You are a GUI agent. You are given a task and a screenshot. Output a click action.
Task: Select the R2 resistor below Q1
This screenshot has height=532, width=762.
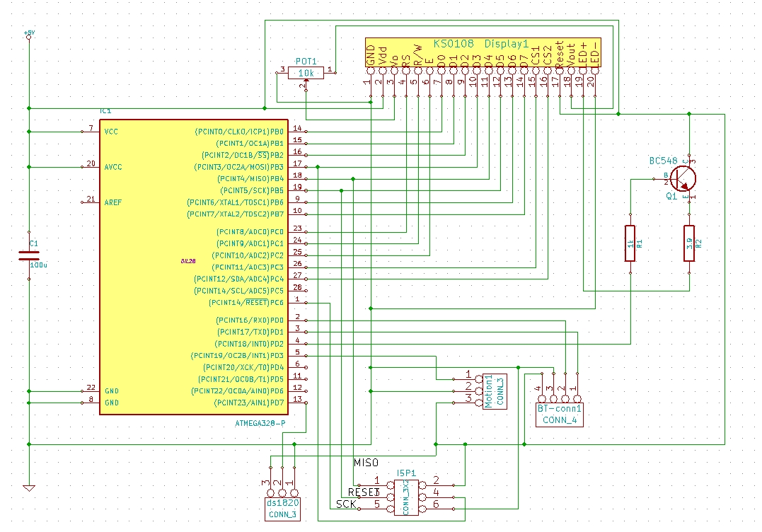(689, 243)
